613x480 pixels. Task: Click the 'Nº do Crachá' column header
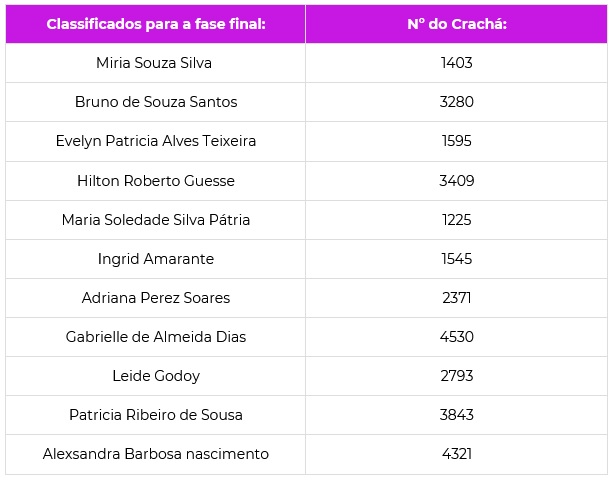tap(457, 24)
